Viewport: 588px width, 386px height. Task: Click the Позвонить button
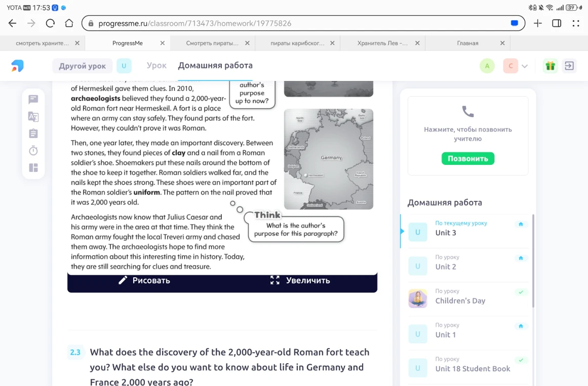[468, 158]
